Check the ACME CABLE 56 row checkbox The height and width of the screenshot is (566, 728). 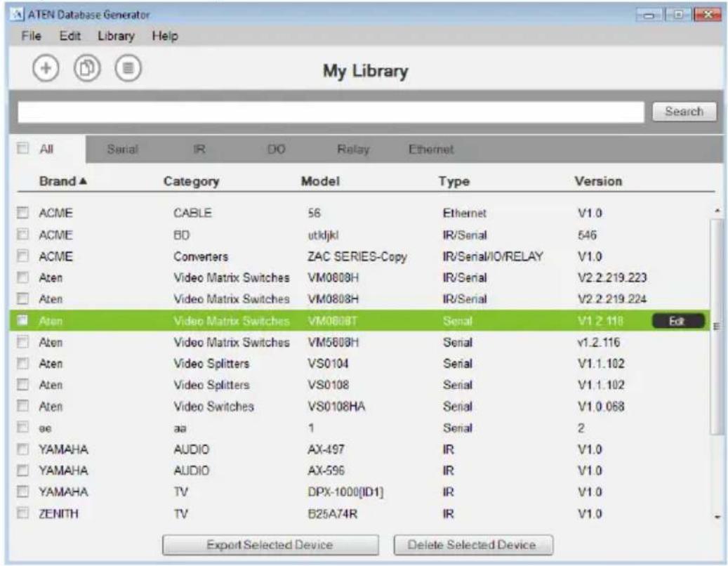[22, 213]
